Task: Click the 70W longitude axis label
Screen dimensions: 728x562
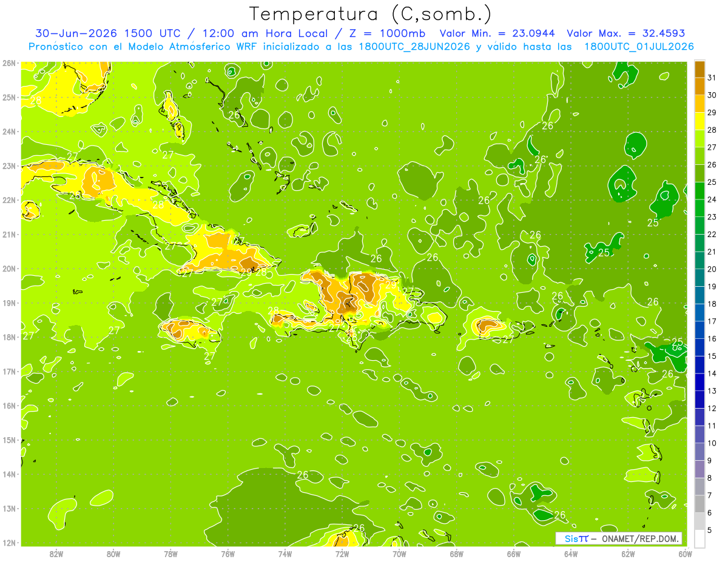Action: point(399,554)
